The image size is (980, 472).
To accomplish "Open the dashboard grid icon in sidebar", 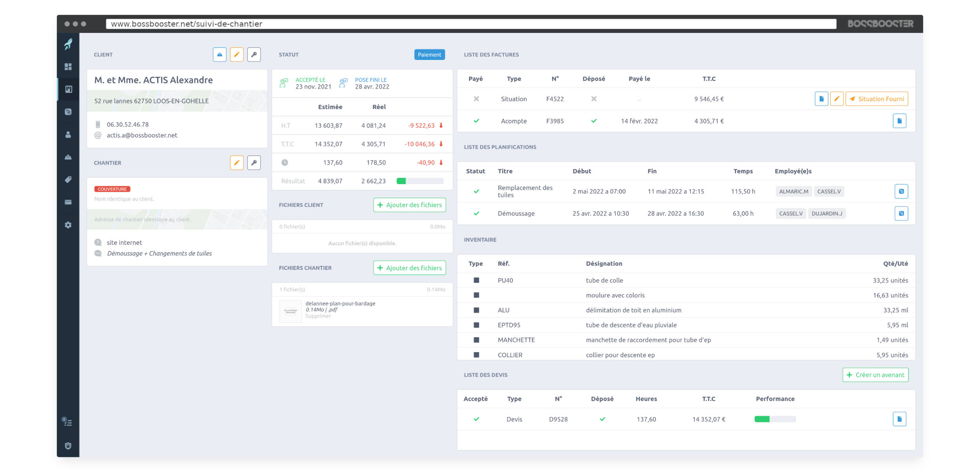I will coord(68,67).
